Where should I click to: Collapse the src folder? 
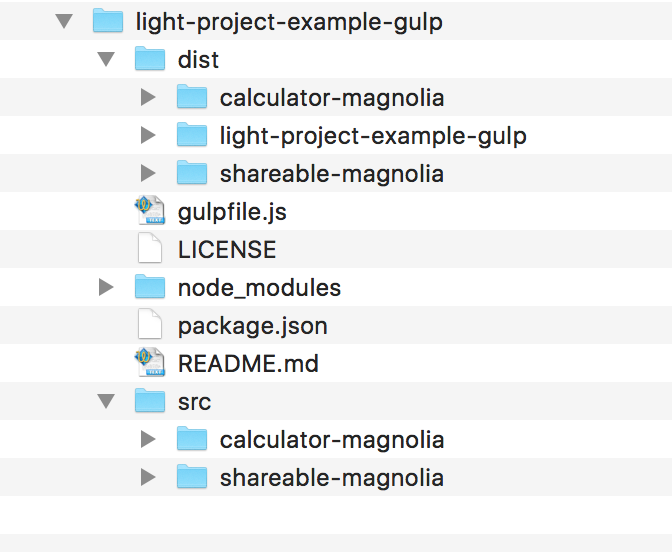tap(107, 401)
